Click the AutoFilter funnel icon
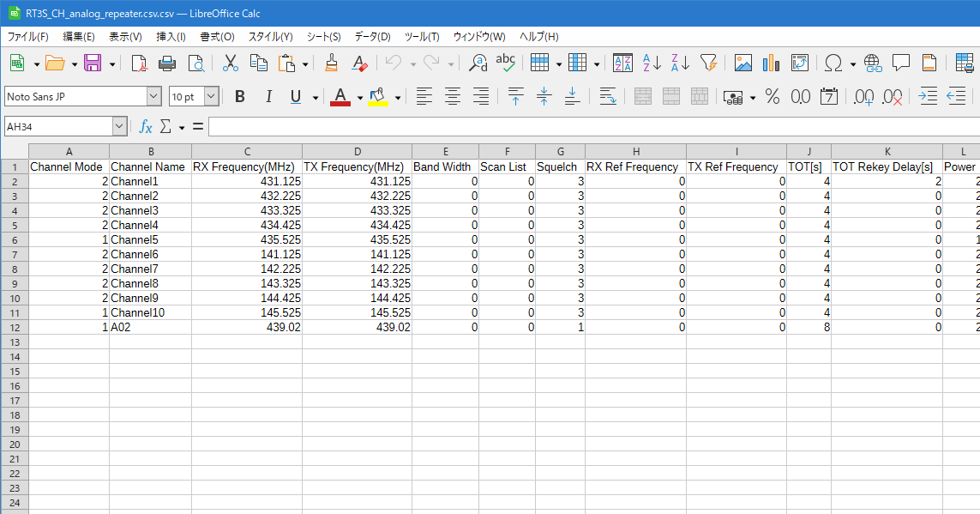The width and height of the screenshot is (980, 514). point(708,63)
